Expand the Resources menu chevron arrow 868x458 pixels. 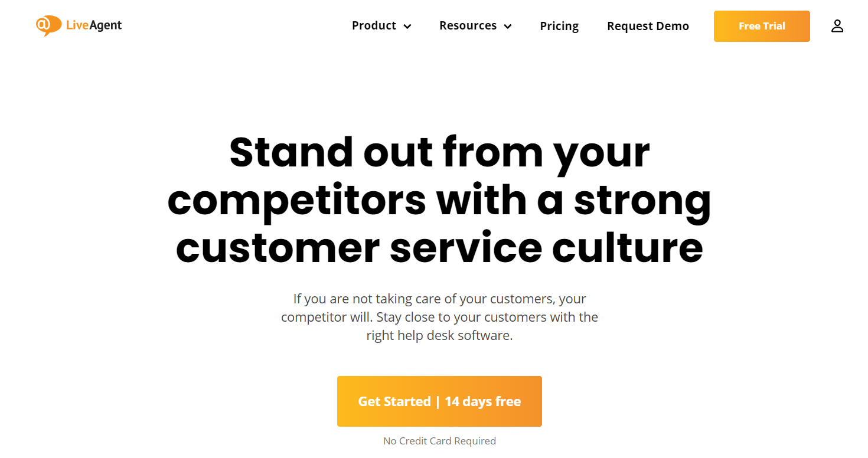(x=508, y=27)
